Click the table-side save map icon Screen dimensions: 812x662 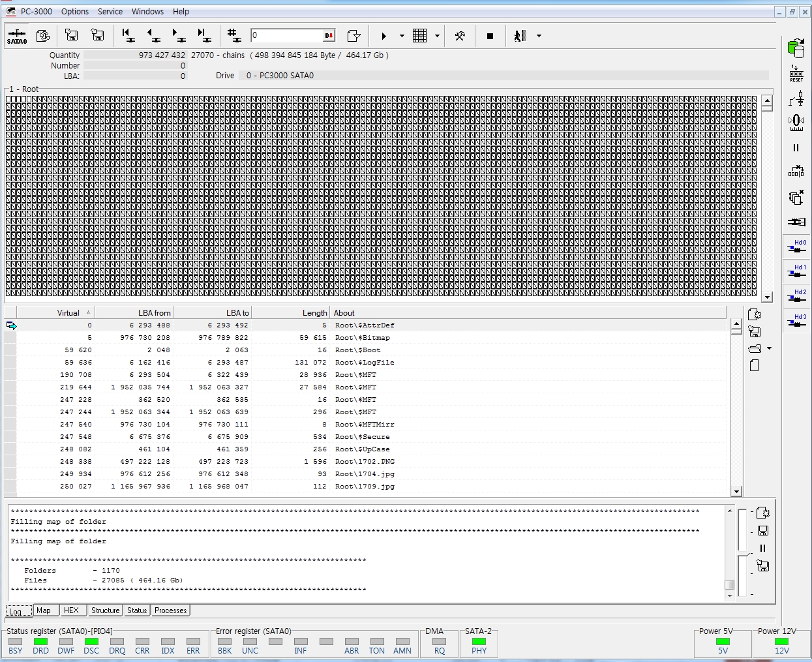(755, 331)
